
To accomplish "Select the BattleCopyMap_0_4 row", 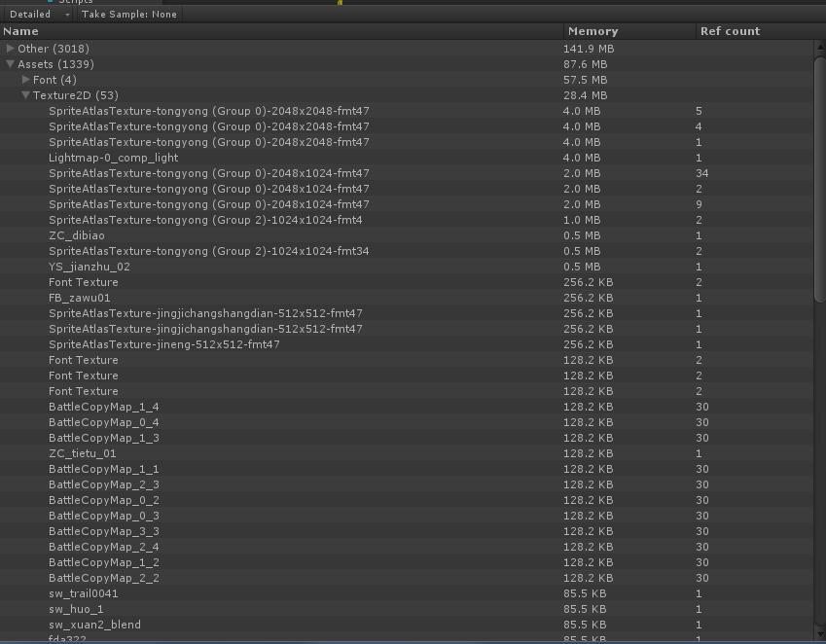I will click(407, 422).
